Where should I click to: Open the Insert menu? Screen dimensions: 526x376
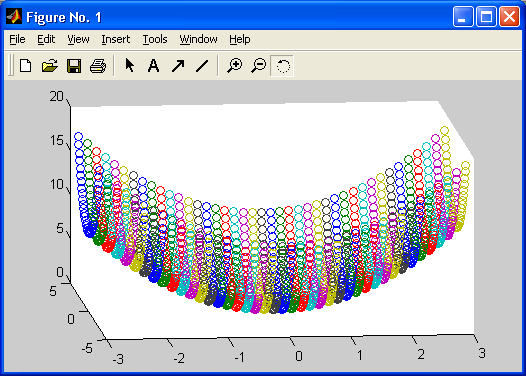[116, 39]
